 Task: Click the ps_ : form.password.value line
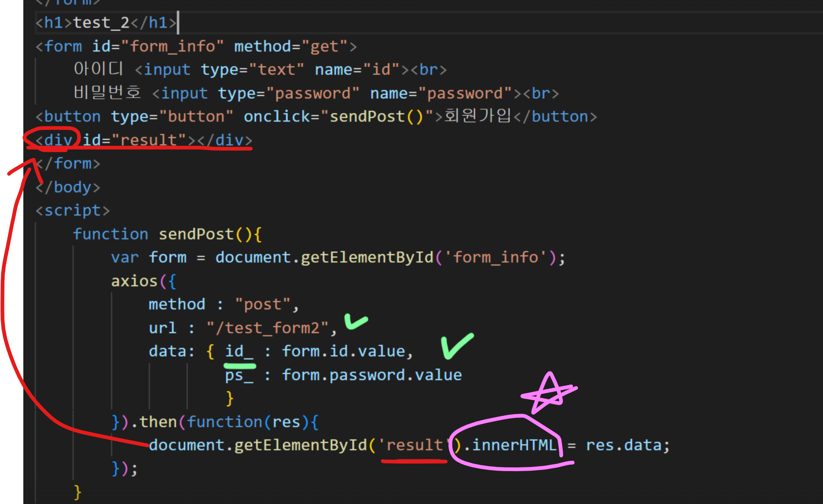pyautogui.click(x=343, y=375)
